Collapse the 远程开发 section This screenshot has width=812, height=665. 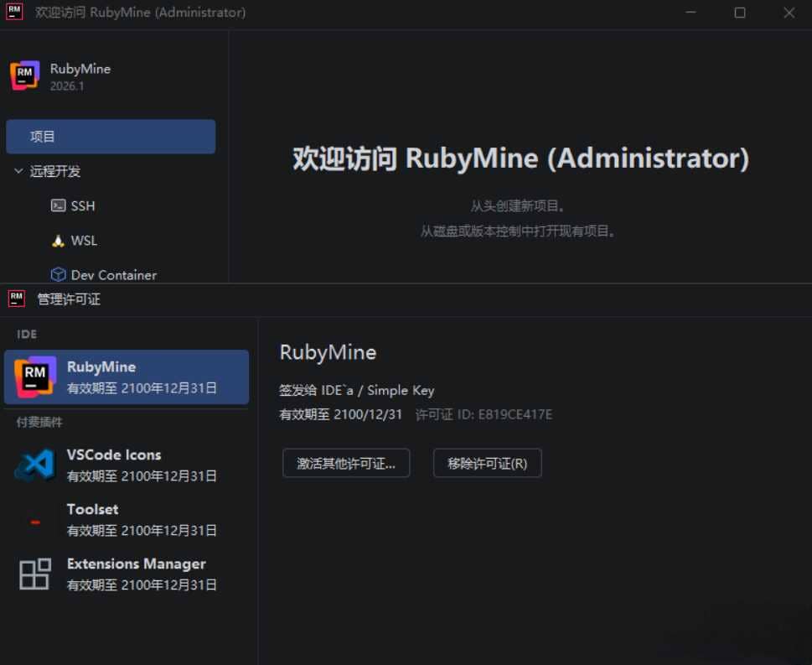pos(18,171)
